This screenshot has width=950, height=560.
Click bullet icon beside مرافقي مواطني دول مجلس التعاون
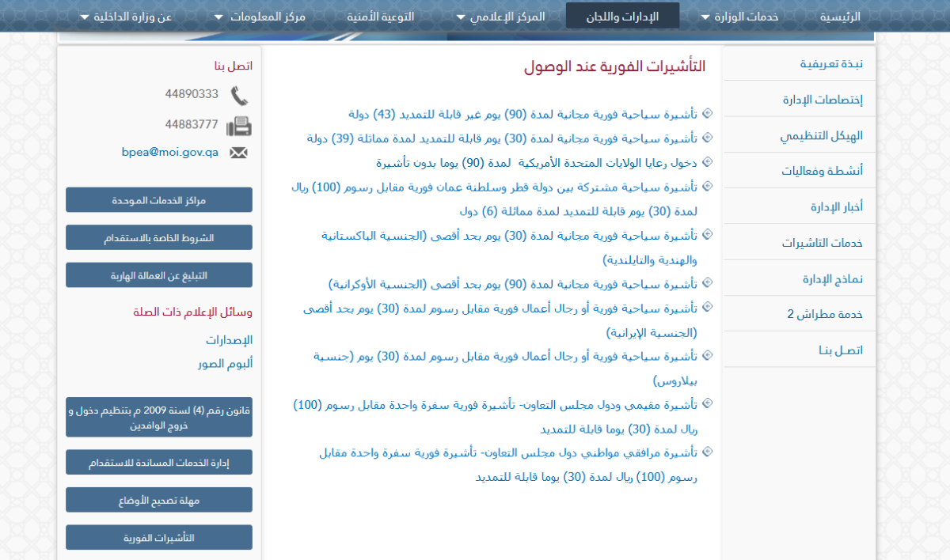coord(707,452)
